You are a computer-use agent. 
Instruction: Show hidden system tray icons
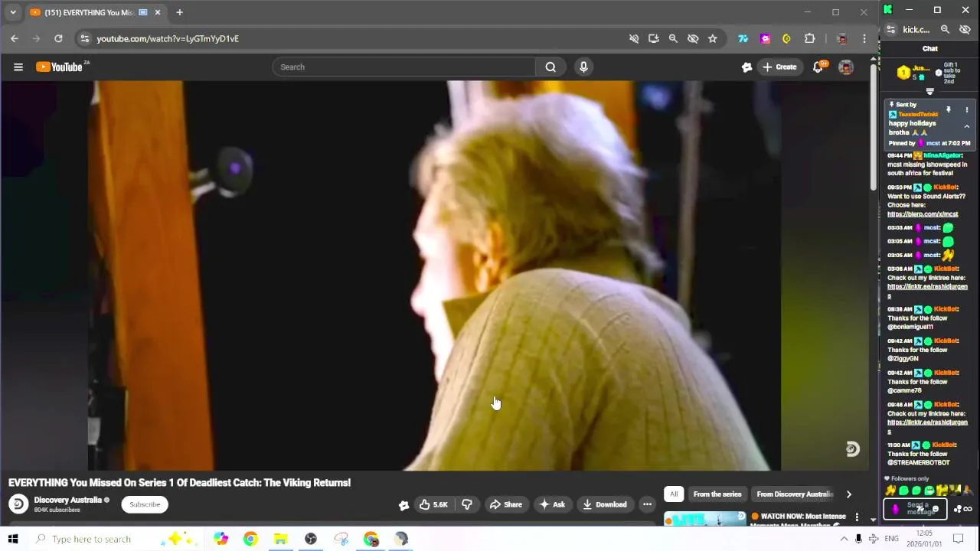tap(844, 539)
